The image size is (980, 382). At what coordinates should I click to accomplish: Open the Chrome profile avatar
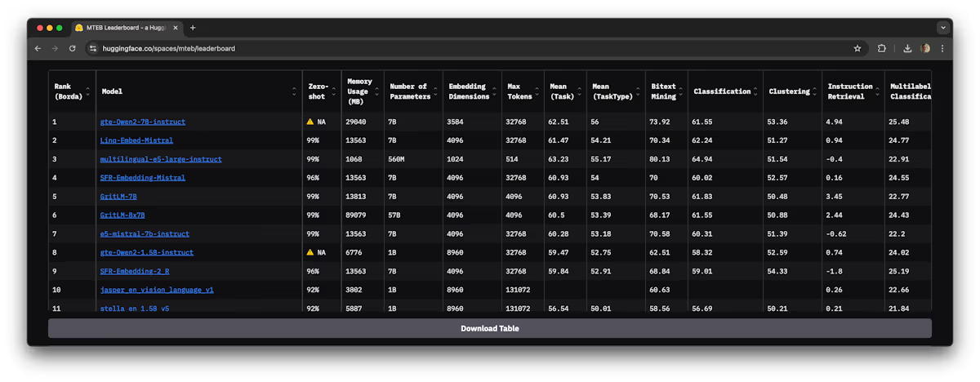[x=925, y=48]
